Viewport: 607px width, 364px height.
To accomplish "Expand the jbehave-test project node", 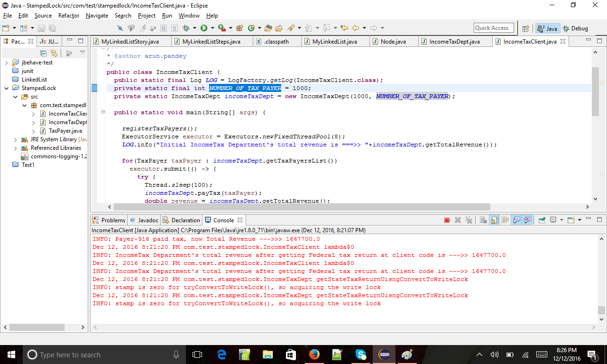I will (x=6, y=63).
